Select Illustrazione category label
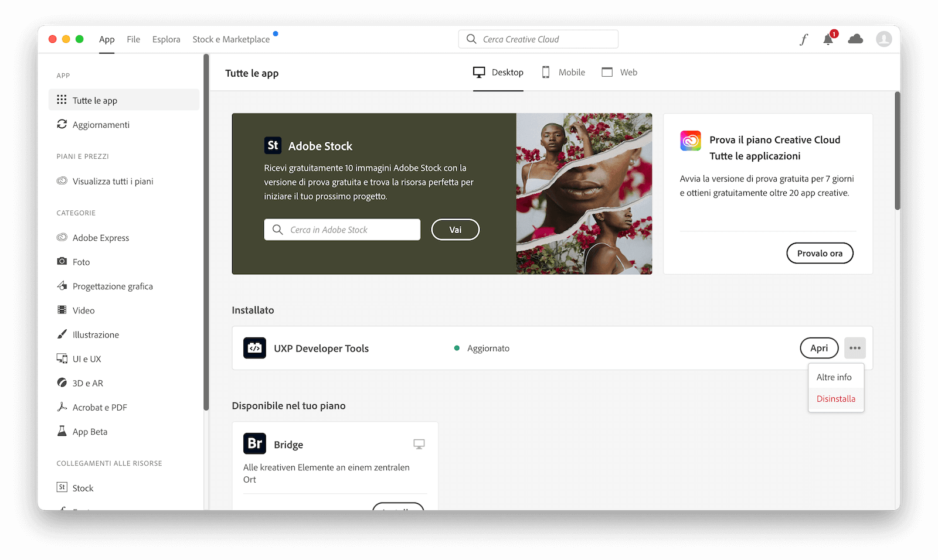The image size is (938, 560). [x=96, y=334]
